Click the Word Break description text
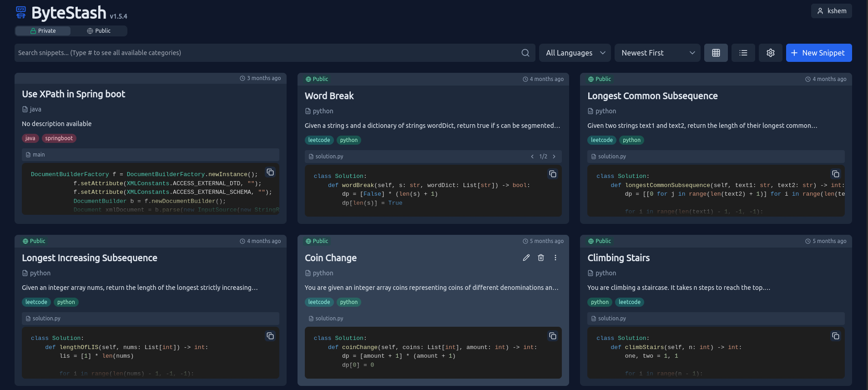The image size is (868, 390). click(432, 126)
